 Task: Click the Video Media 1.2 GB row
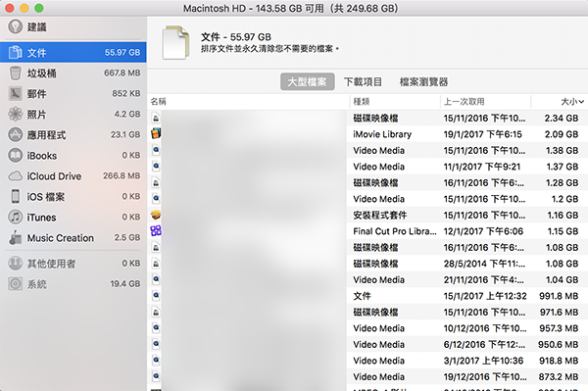(x=367, y=199)
